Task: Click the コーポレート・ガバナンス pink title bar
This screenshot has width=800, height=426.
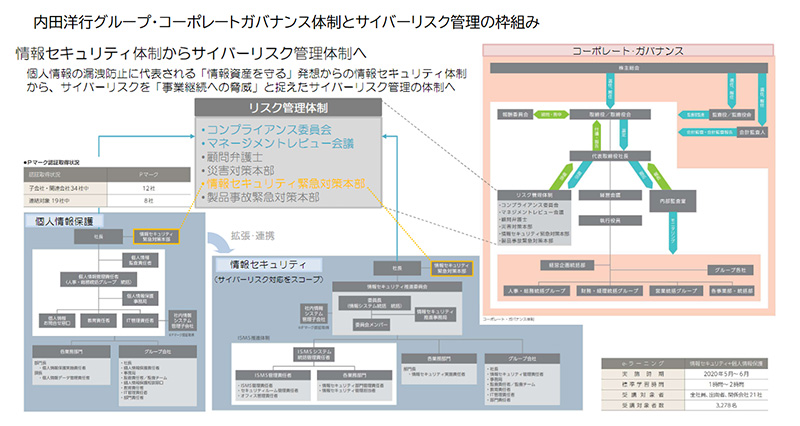Action: 628,51
